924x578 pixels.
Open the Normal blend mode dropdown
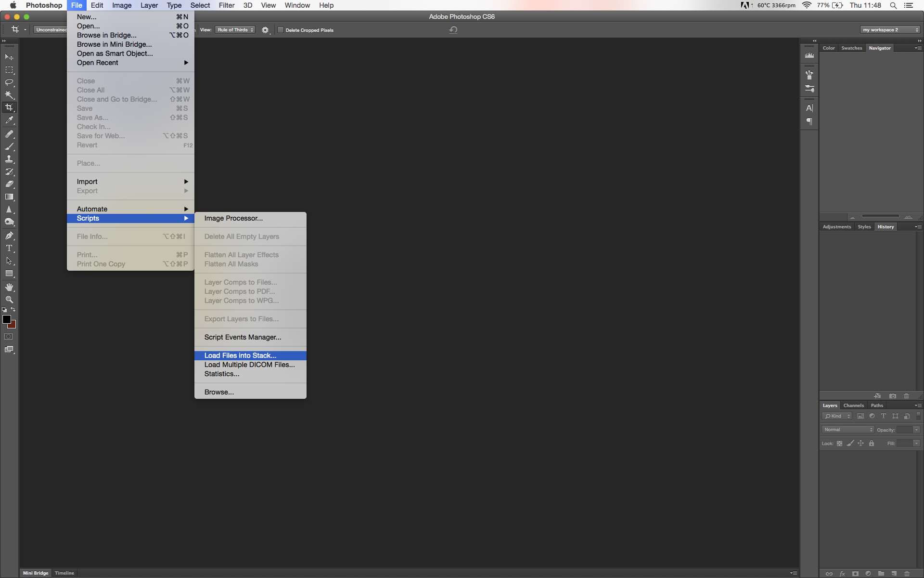coord(848,430)
